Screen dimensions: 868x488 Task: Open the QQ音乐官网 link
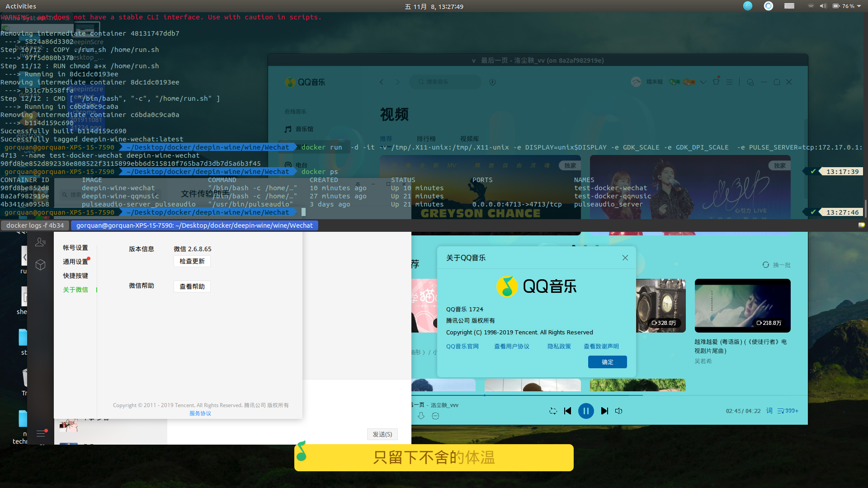point(462,346)
